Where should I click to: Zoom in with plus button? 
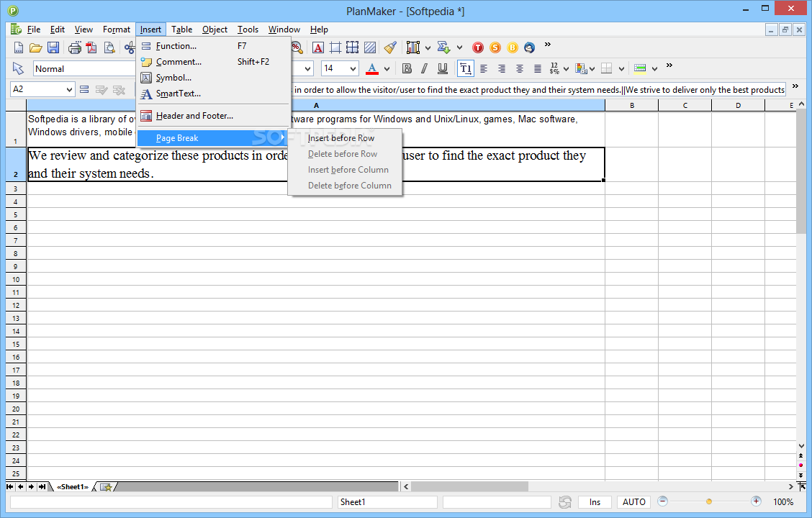coord(756,501)
